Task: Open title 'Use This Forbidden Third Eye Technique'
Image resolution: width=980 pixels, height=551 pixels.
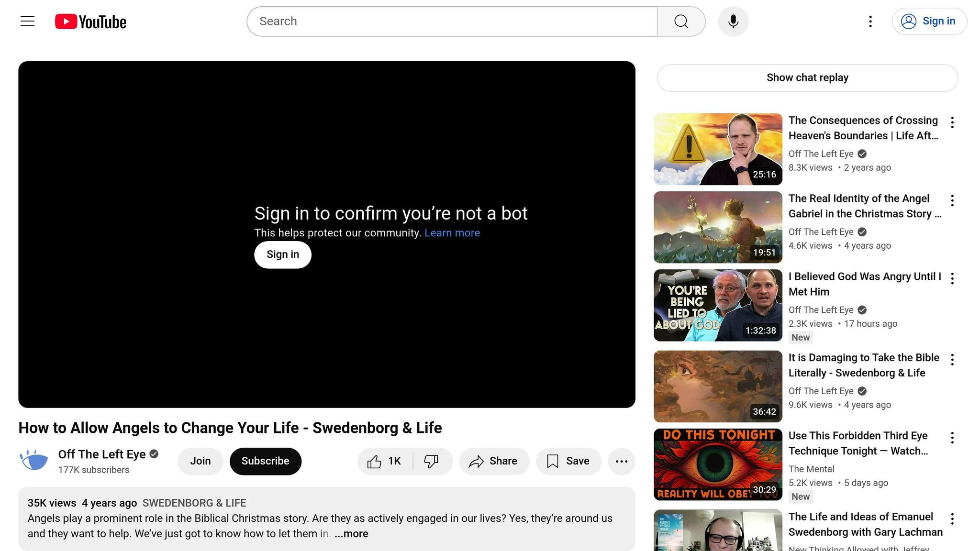Action: 858,443
